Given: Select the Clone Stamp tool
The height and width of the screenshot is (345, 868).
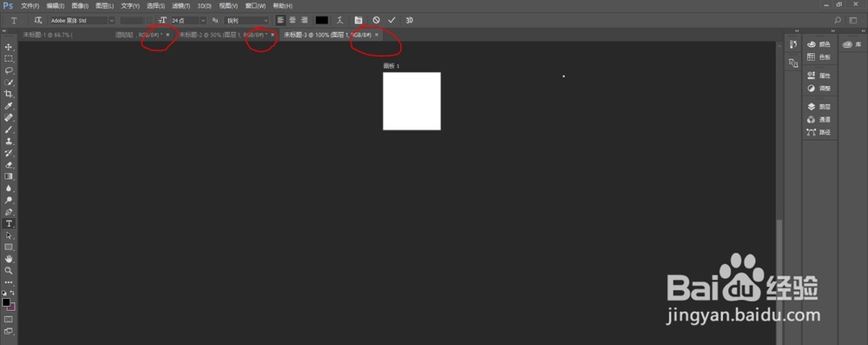Looking at the screenshot, I should tap(9, 141).
